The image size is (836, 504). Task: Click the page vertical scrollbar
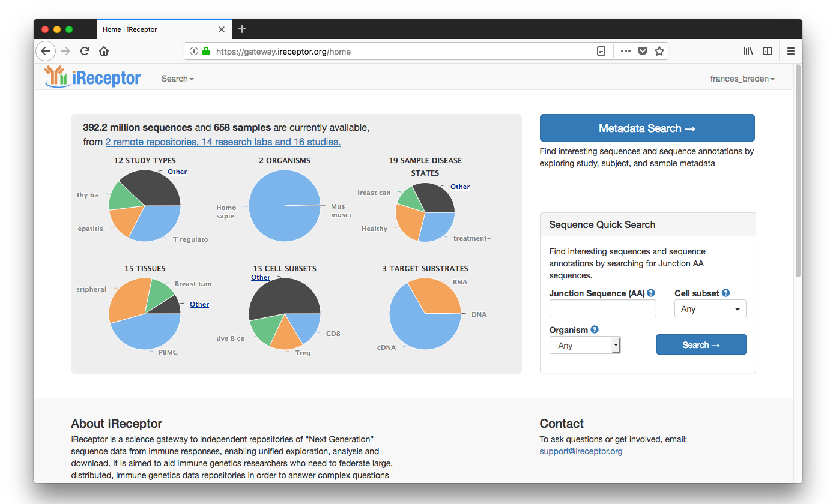[x=798, y=171]
